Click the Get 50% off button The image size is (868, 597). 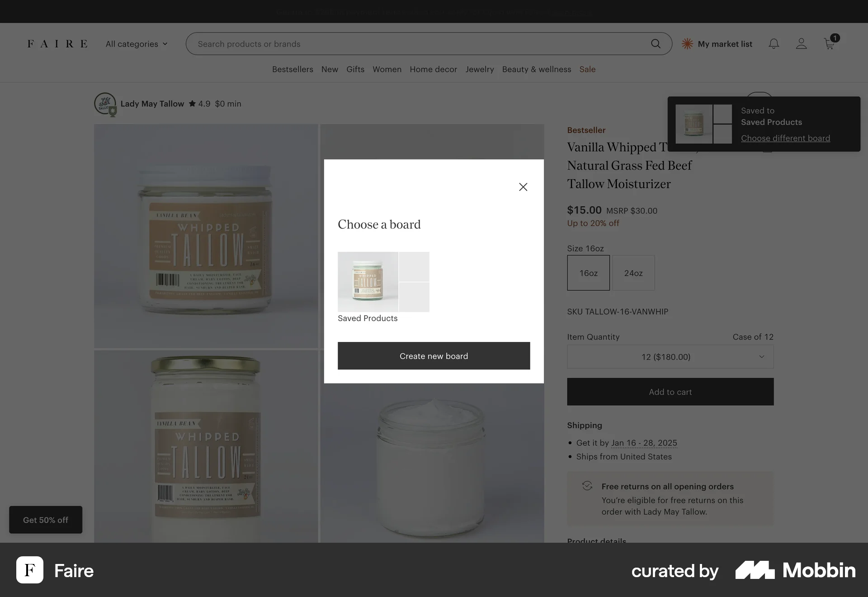[x=46, y=520]
